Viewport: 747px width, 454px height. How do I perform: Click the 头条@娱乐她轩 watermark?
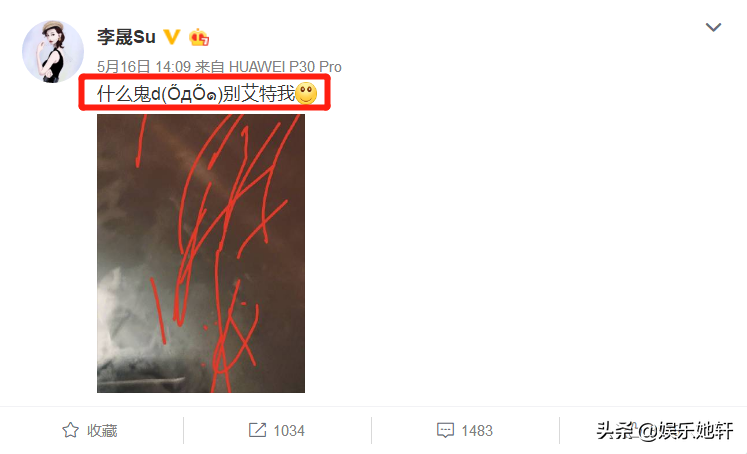coord(665,431)
